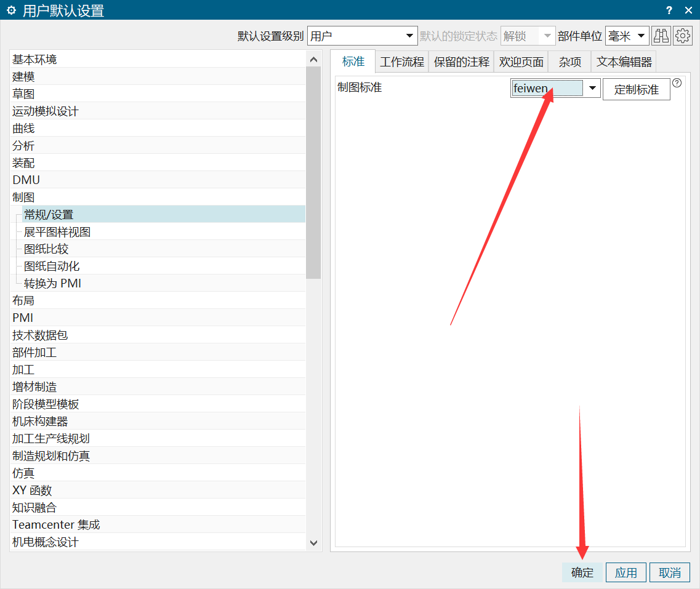Click the question mark help icon in title bar

pos(669,10)
